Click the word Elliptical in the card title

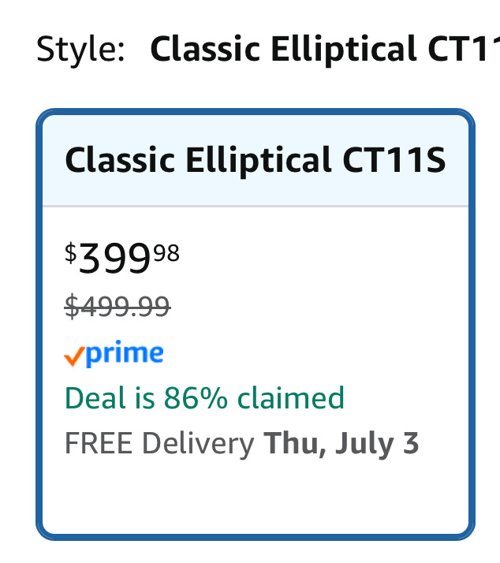pos(258,160)
